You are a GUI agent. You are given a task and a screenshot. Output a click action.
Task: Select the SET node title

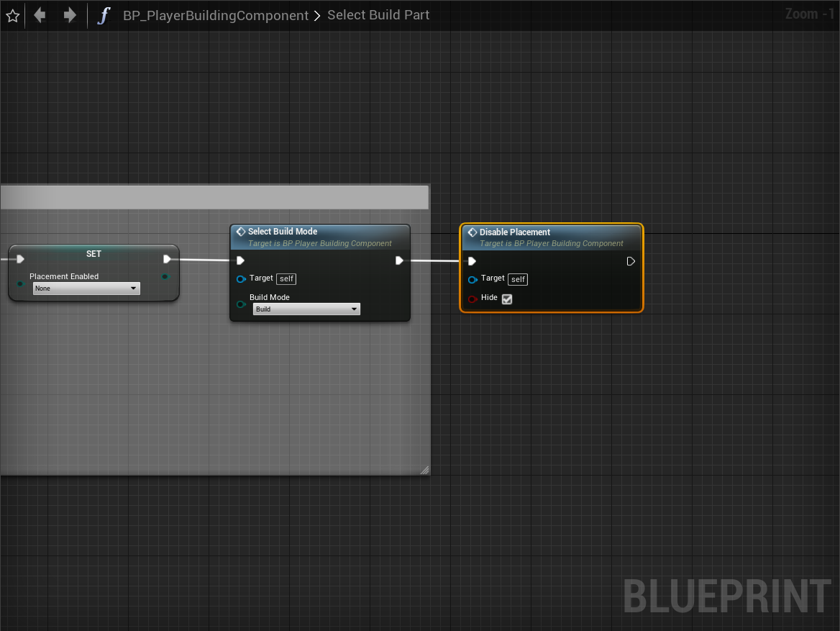[x=93, y=254]
